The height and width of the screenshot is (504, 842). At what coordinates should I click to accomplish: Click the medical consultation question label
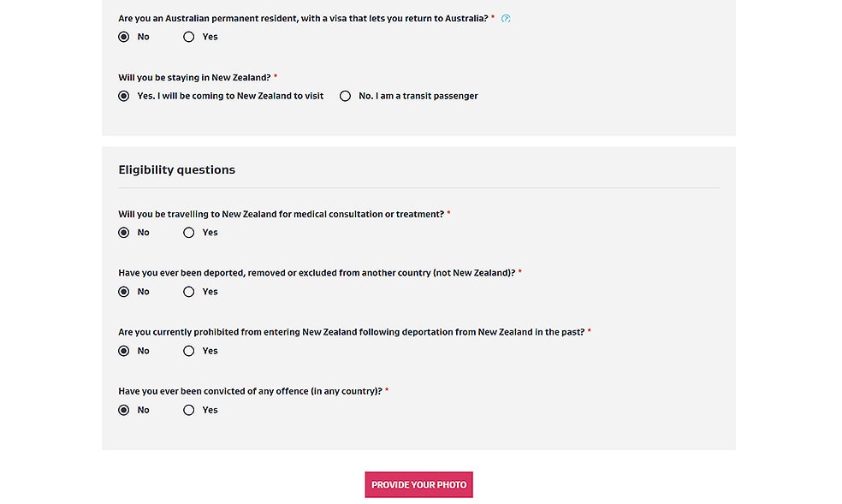(281, 214)
